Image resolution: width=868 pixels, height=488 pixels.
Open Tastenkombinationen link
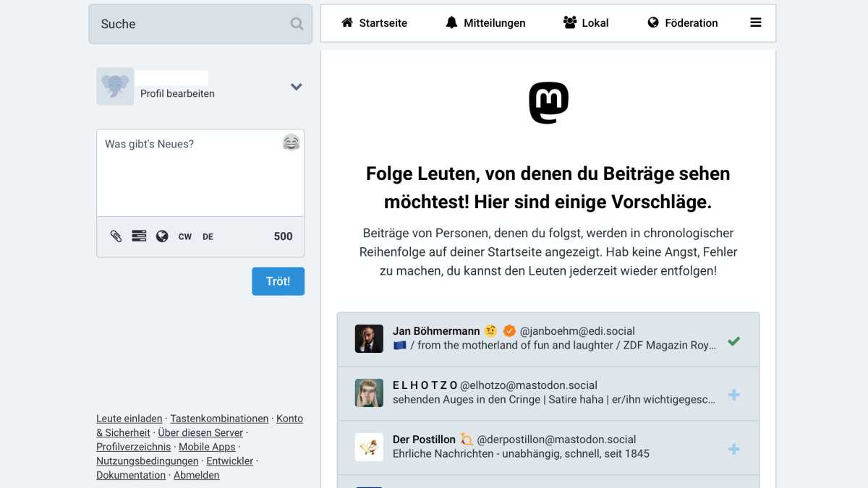[x=219, y=419]
